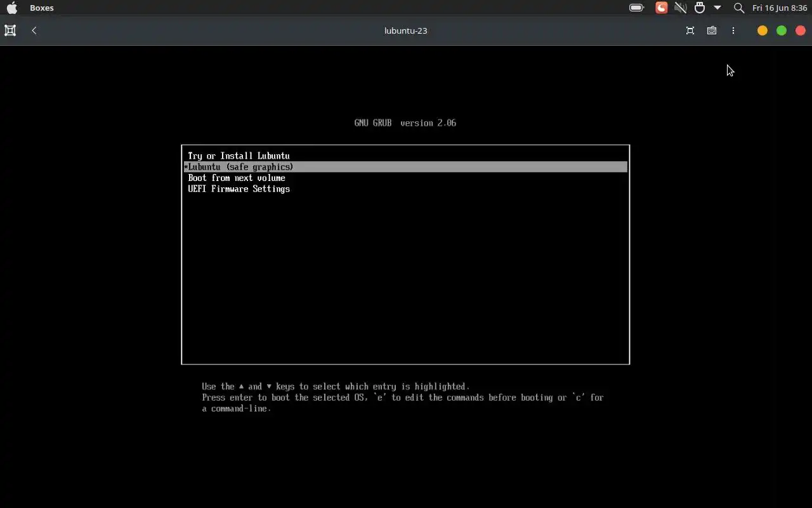Open the power plug status icon
This screenshot has width=812, height=508.
pos(700,8)
